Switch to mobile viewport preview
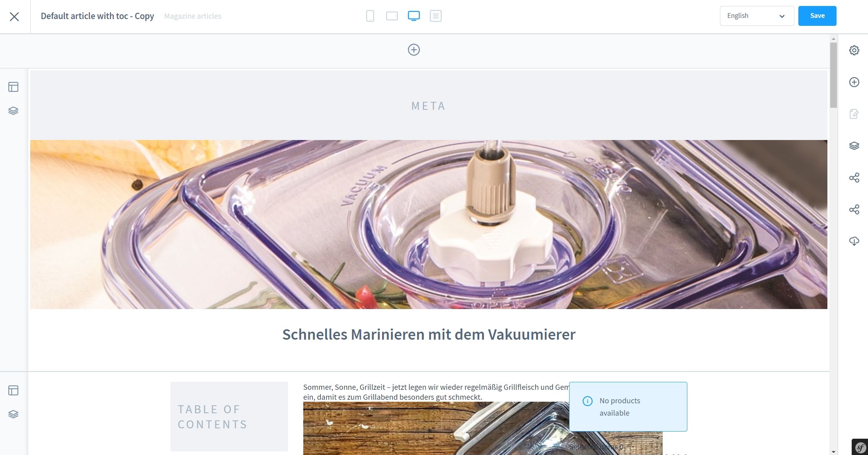 pyautogui.click(x=370, y=16)
